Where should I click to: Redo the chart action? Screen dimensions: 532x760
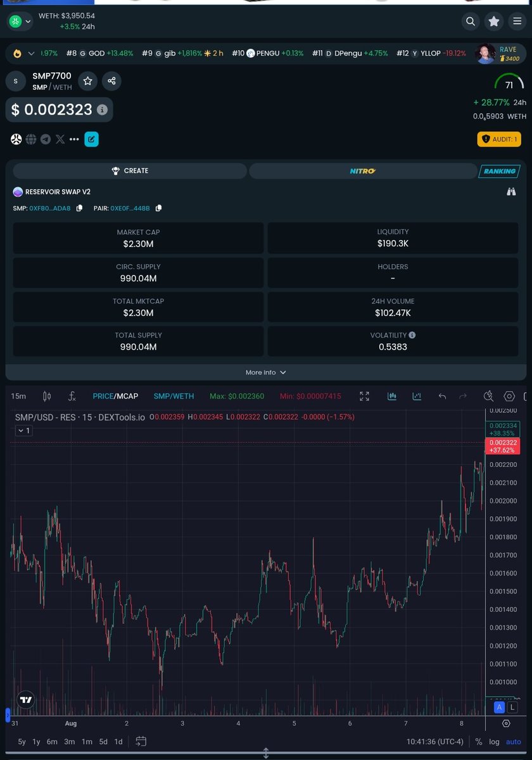point(463,396)
